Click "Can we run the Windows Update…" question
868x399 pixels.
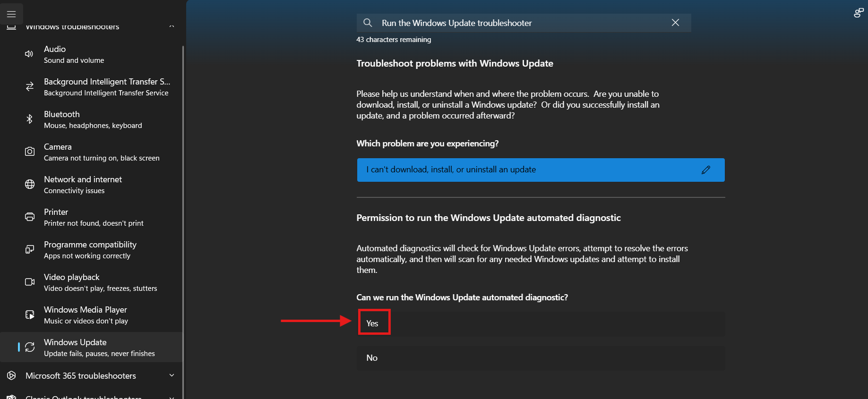(462, 297)
